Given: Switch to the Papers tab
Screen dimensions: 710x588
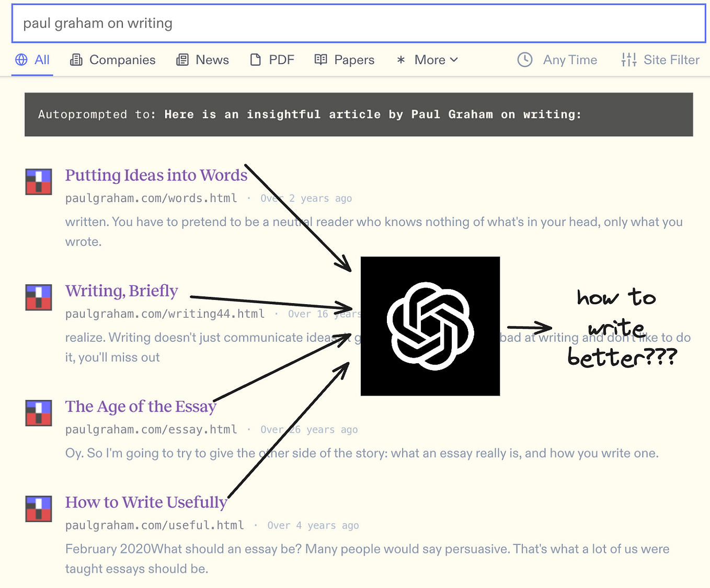Looking at the screenshot, I should click(354, 60).
